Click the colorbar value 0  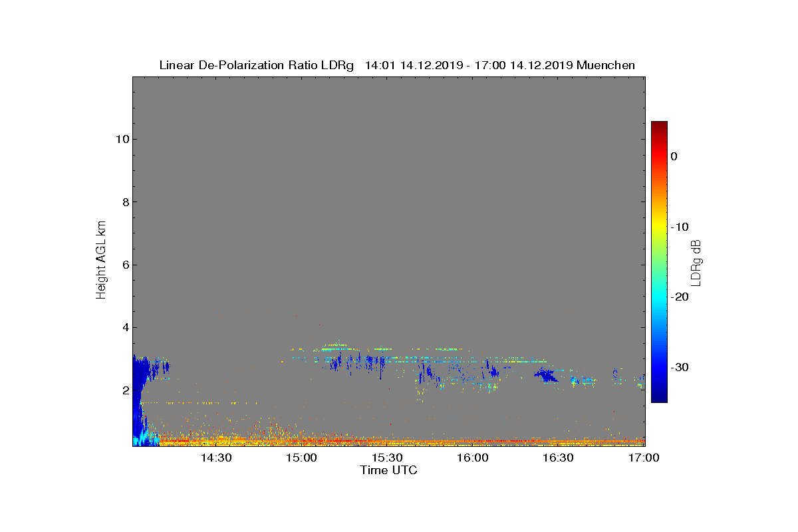tap(674, 156)
